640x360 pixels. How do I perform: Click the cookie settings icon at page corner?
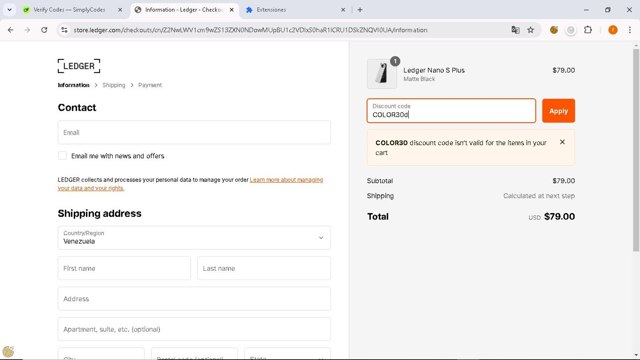(x=8, y=351)
